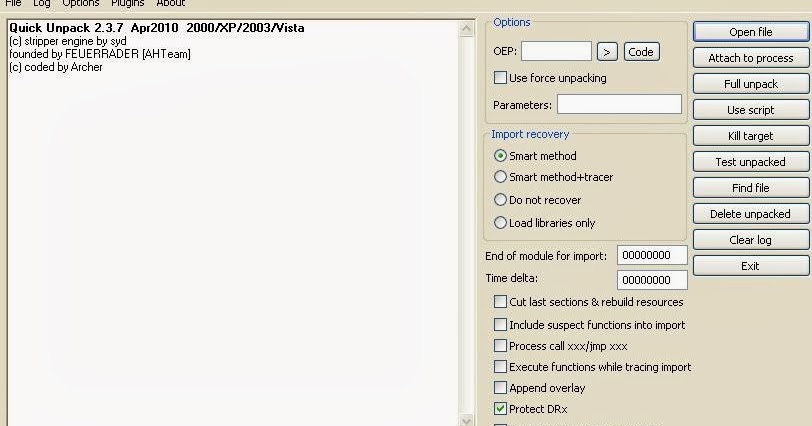Click '(c) coded by Archer' line
This screenshot has width=812, height=426.
pyautogui.click(x=56, y=67)
